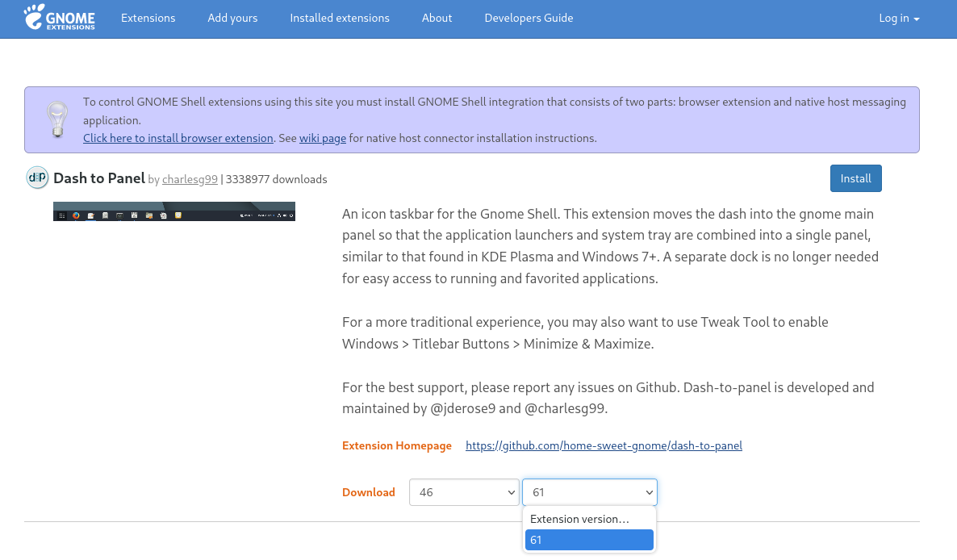The width and height of the screenshot is (957, 560).
Task: Select the 'Extension version…' option
Action: 589,519
